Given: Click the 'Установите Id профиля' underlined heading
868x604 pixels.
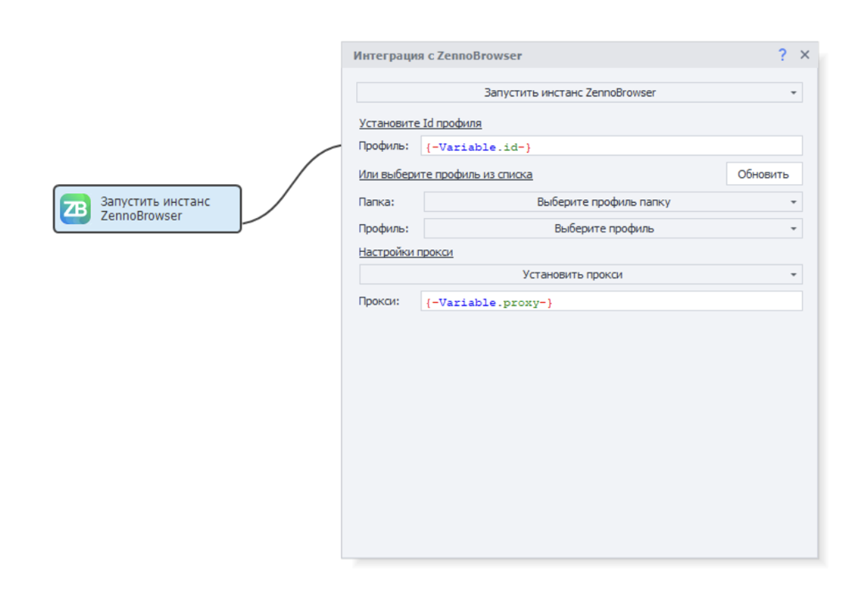Looking at the screenshot, I should [420, 123].
